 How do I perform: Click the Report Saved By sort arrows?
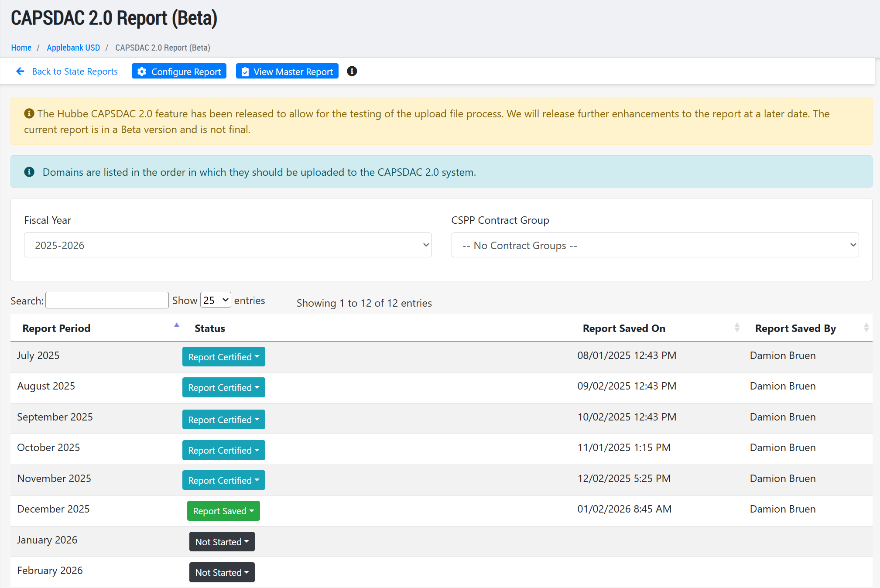866,328
